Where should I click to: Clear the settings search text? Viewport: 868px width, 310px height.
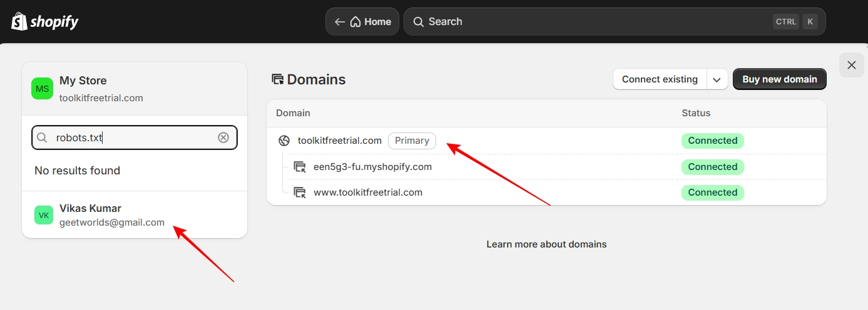(223, 137)
